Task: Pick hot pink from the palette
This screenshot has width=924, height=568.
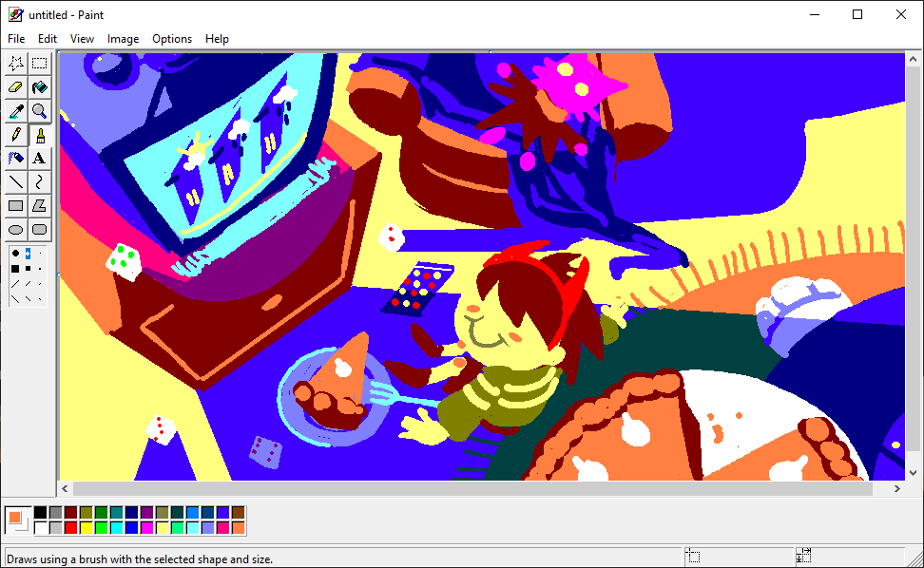Action: [222, 528]
